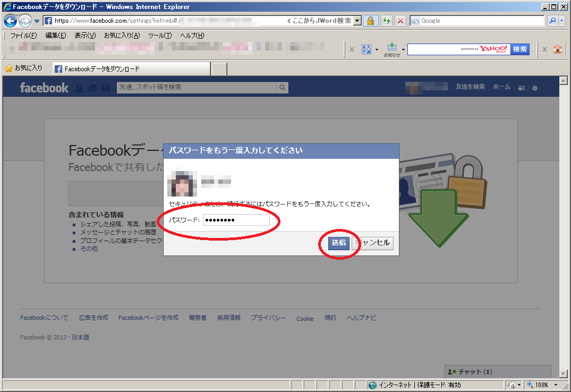
Task: Click the vertical scrollbar up arrow
Action: 564,81
